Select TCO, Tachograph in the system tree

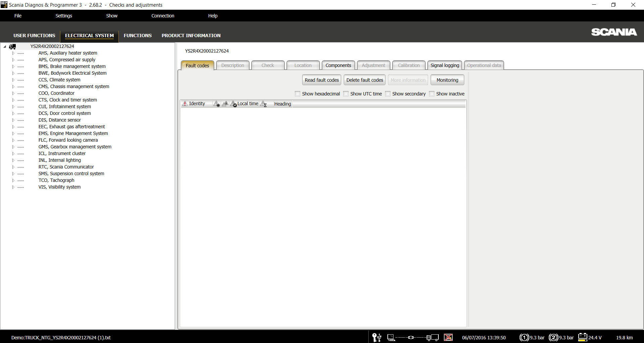(x=56, y=180)
